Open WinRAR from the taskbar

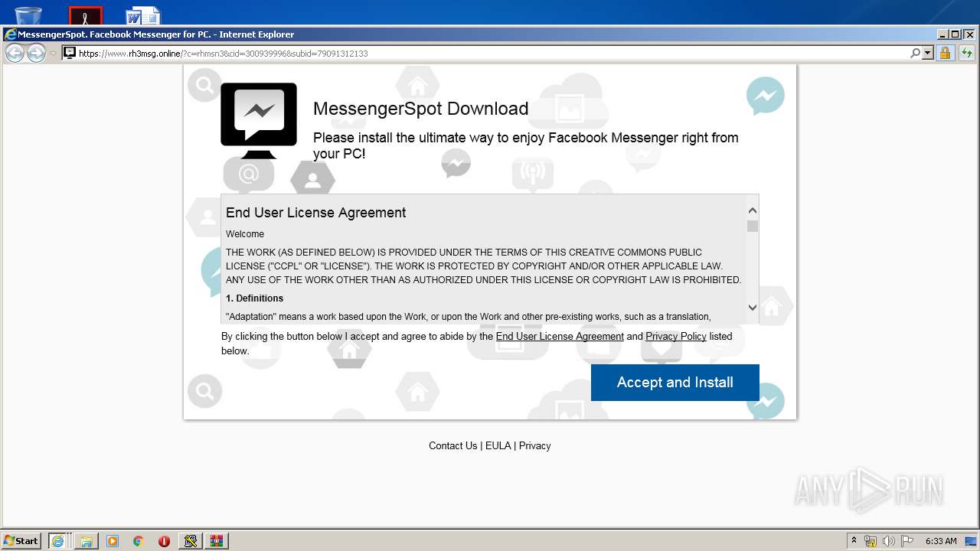216,541
